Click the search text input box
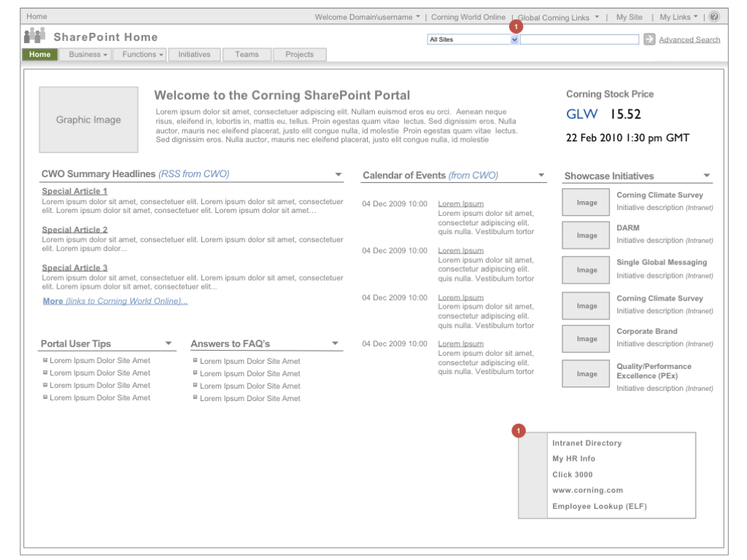747x560 pixels. (x=579, y=39)
